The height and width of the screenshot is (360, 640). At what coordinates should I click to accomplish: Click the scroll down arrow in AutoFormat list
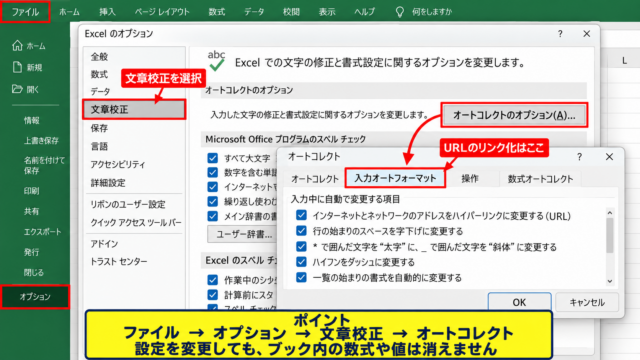coord(610,281)
